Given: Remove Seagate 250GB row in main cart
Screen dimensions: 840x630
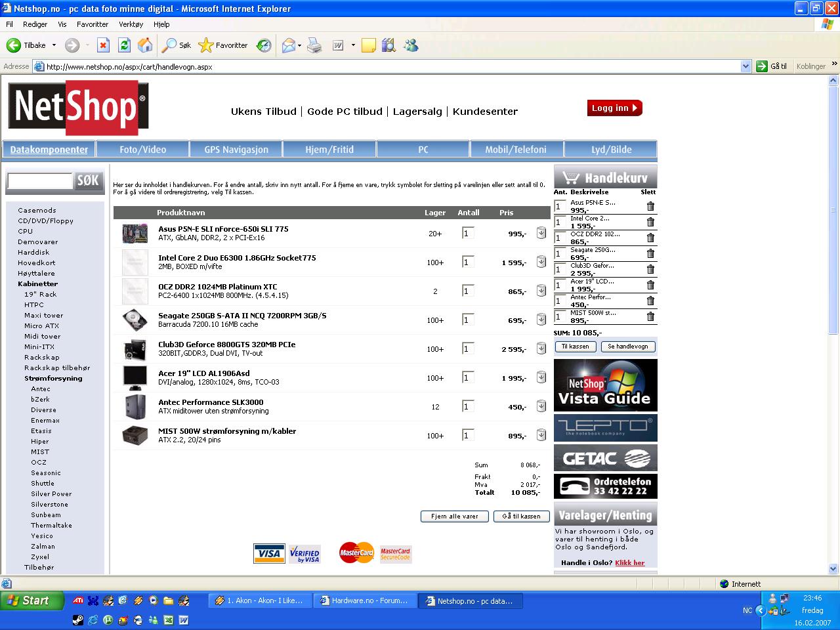Looking at the screenshot, I should click(541, 320).
